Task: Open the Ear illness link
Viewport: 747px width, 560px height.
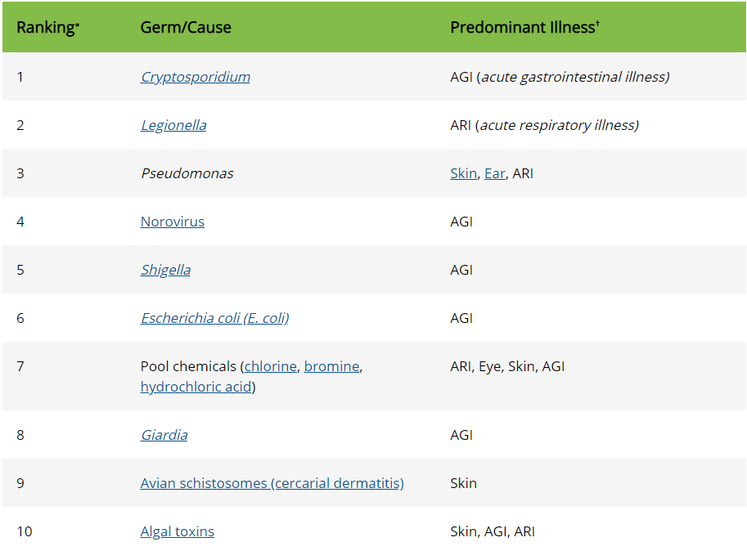Action: pos(494,173)
